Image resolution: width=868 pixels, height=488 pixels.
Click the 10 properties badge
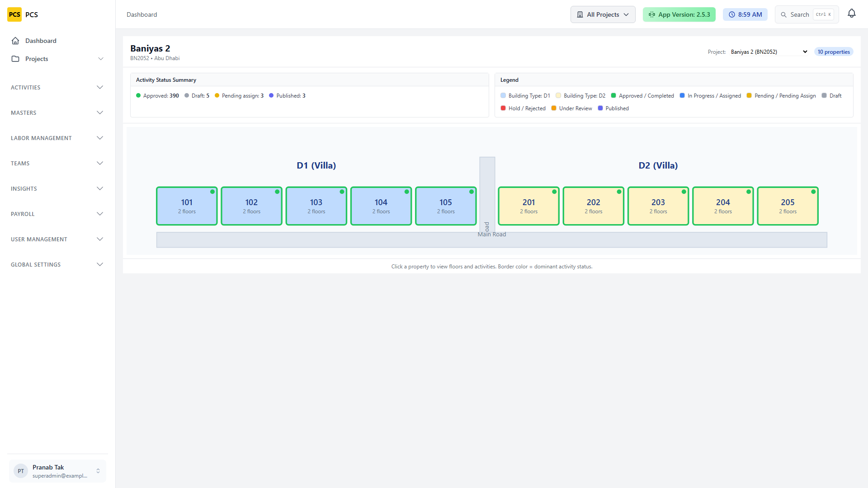(834, 52)
